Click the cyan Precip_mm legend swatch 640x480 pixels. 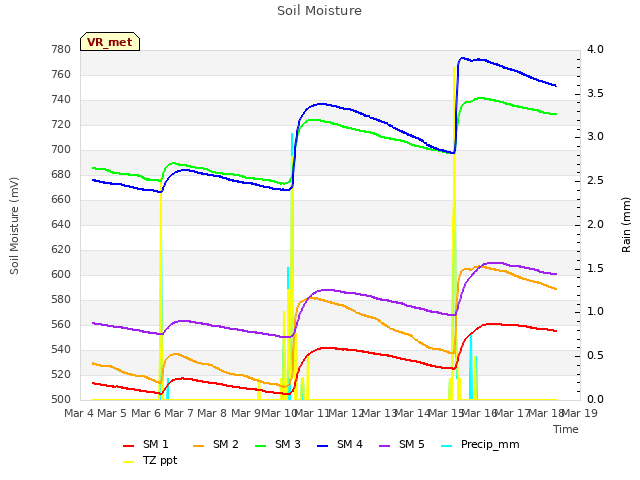pos(447,446)
